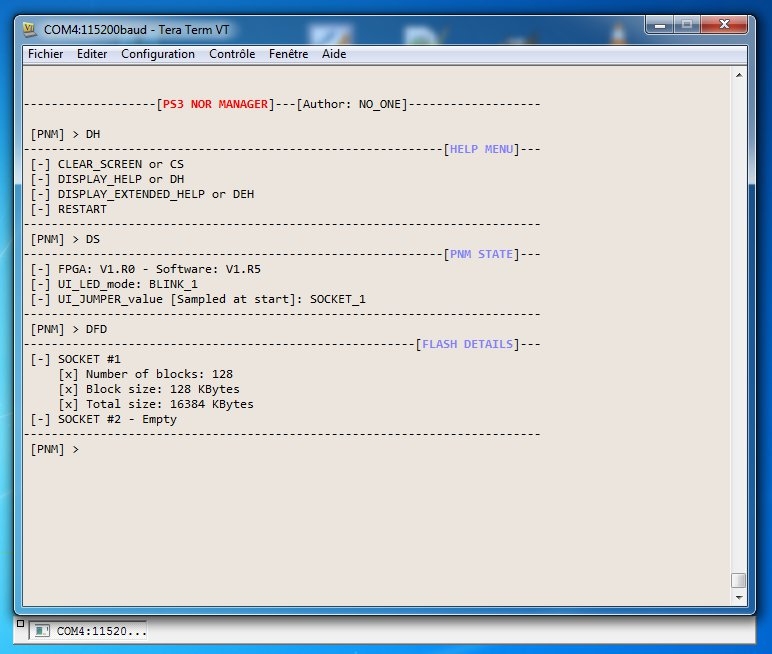Click the small square icon left of taskbar
The image size is (772, 654).
click(20, 623)
